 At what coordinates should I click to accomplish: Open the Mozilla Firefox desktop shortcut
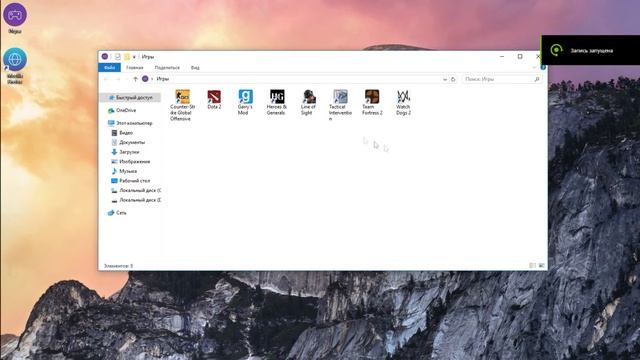(x=15, y=66)
